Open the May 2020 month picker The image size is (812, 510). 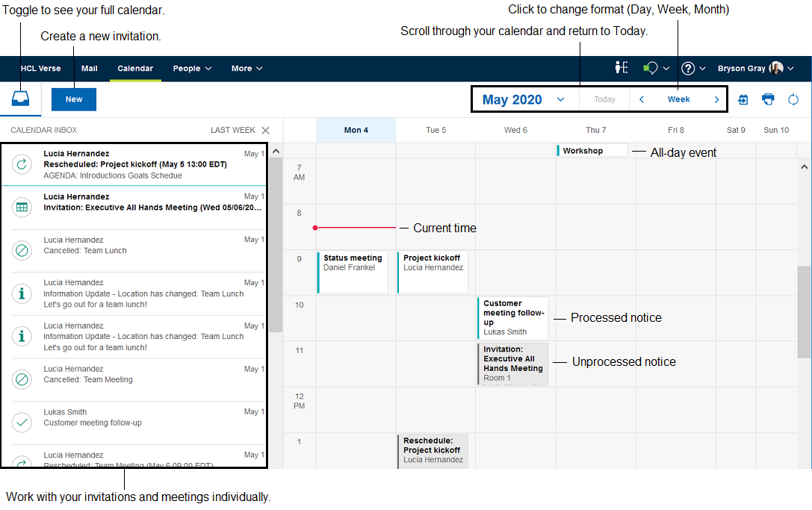[523, 99]
